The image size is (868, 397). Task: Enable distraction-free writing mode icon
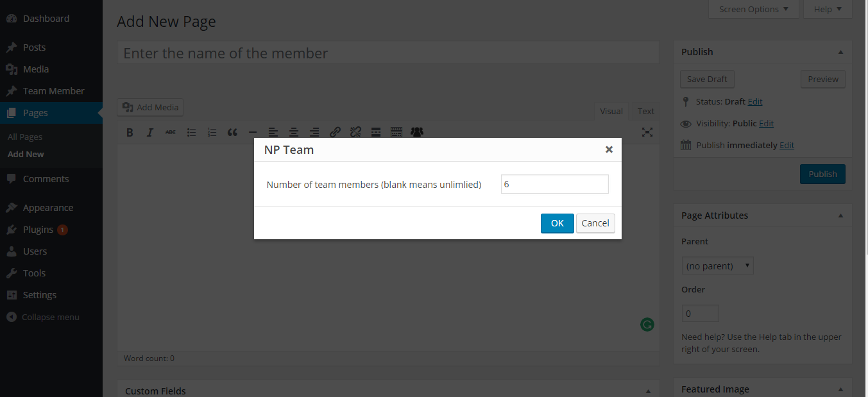647,132
